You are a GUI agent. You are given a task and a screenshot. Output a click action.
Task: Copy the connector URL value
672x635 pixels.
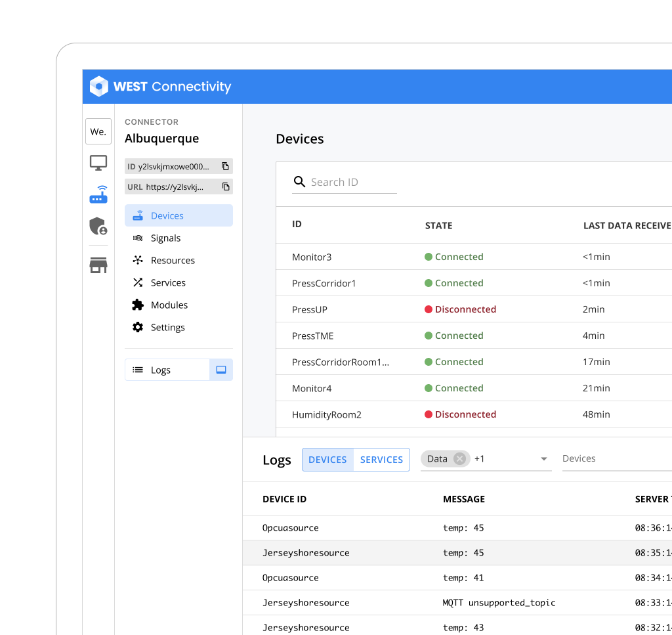click(x=226, y=186)
